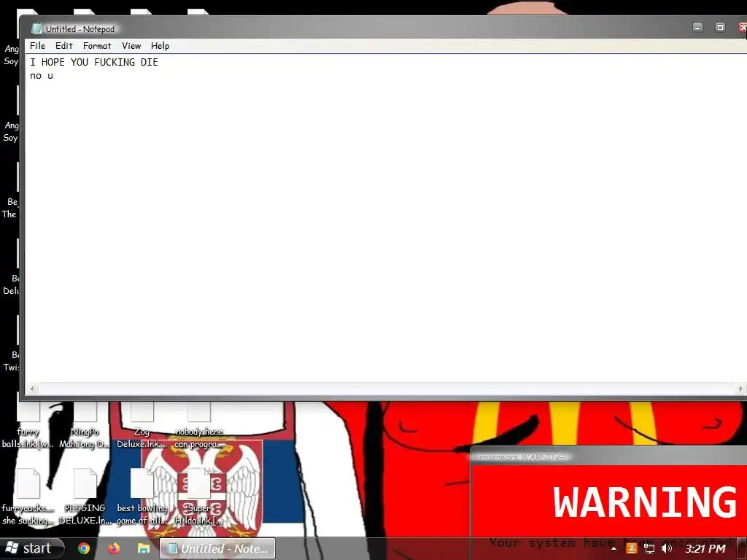Open the View menu in Notepad
The width and height of the screenshot is (747, 560).
click(x=131, y=46)
